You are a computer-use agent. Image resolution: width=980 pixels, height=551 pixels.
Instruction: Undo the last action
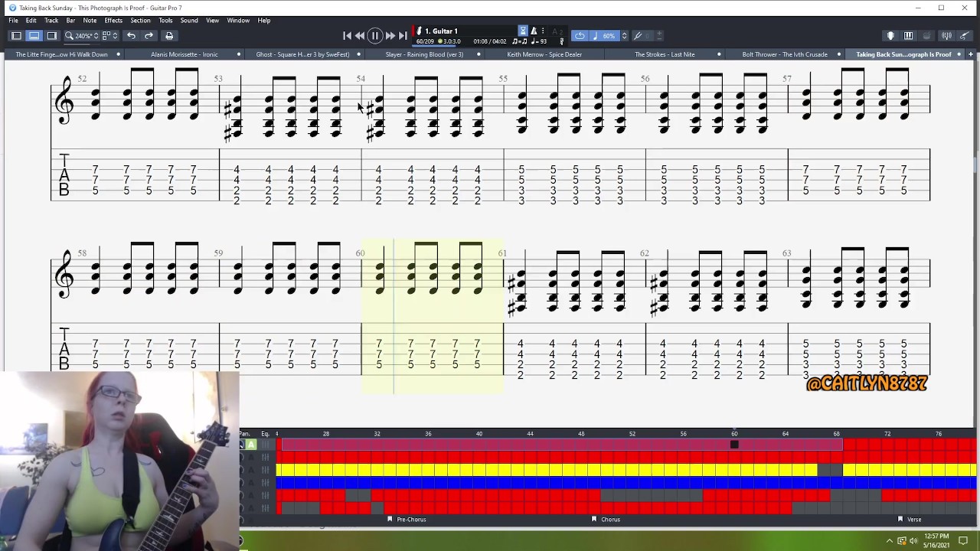click(131, 36)
